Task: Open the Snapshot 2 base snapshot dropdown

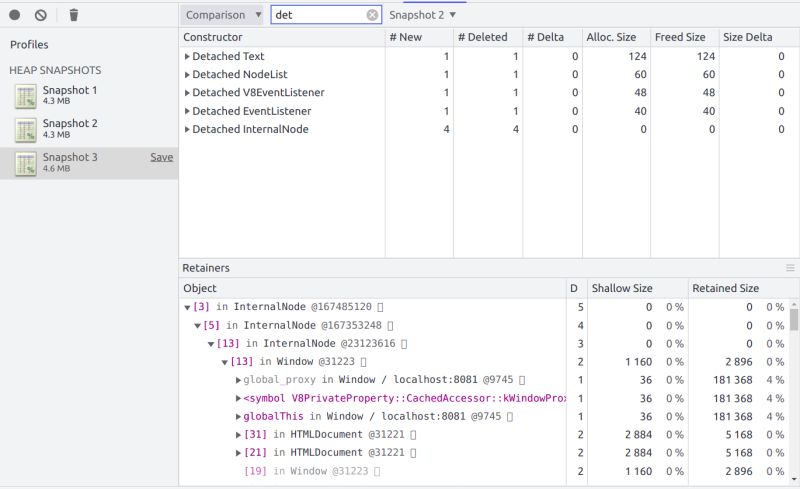Action: (x=422, y=15)
